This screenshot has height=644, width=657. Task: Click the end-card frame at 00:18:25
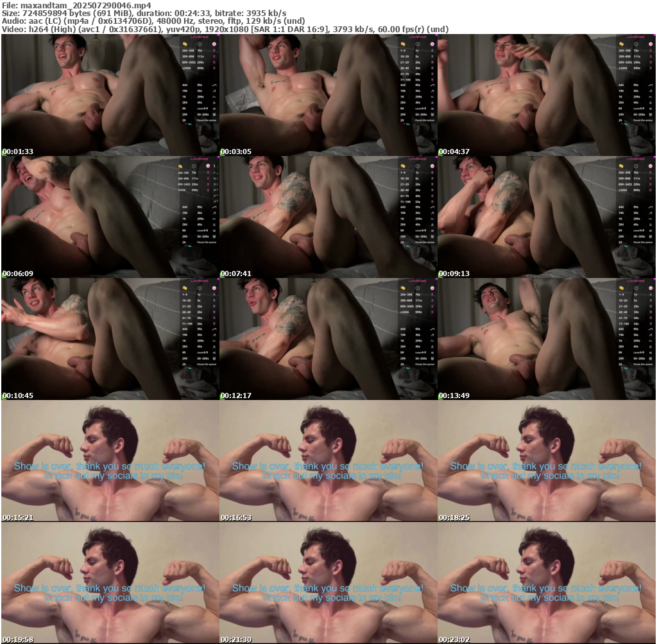click(546, 460)
